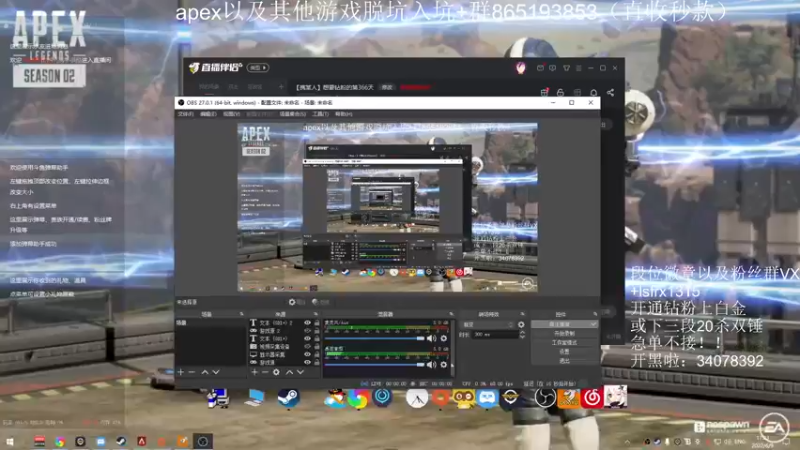Open the 编辑 menu in OBS
The image size is (800, 450).
coord(208,114)
